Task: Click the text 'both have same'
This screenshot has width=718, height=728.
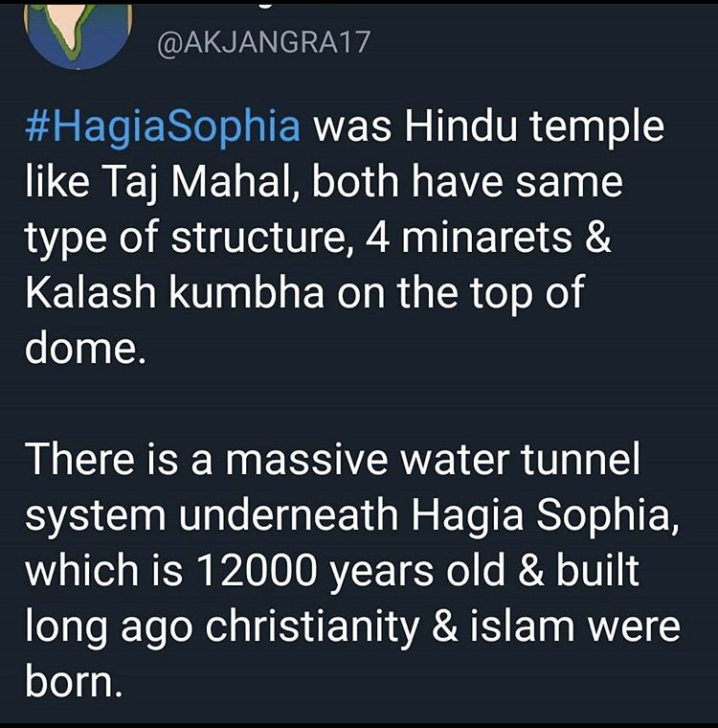Action: coord(467,182)
